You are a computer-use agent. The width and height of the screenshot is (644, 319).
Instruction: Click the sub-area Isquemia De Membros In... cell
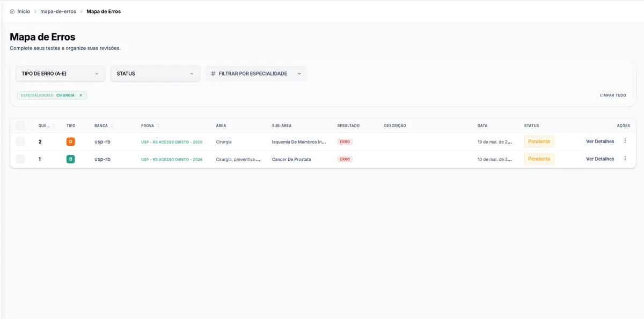(299, 142)
